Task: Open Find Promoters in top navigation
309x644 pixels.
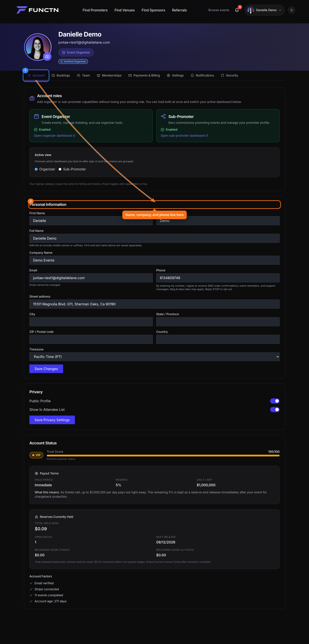Action: [95, 10]
